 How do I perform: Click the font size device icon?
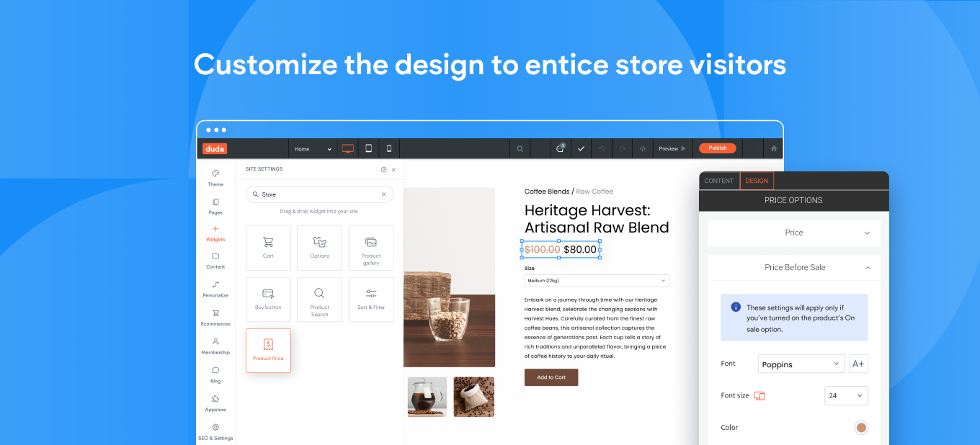tap(759, 396)
